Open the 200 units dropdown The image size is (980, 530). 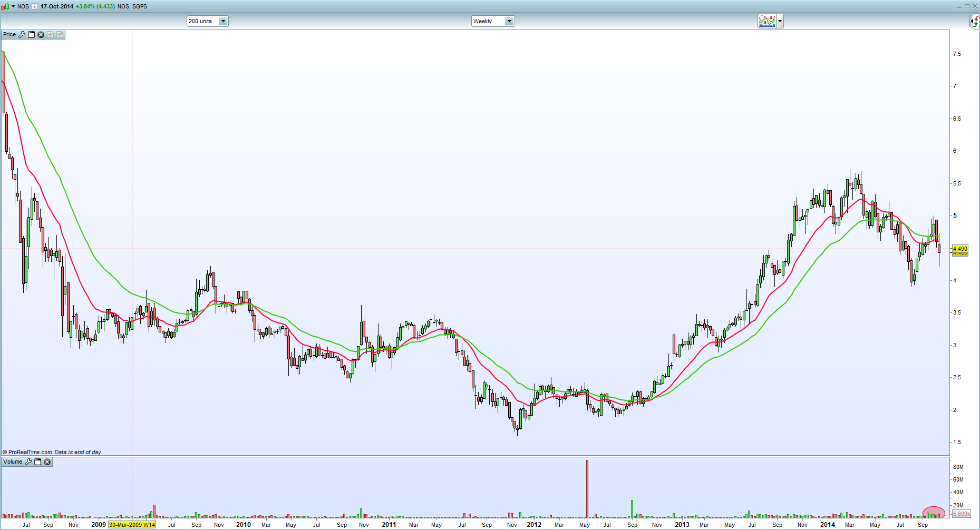point(223,21)
